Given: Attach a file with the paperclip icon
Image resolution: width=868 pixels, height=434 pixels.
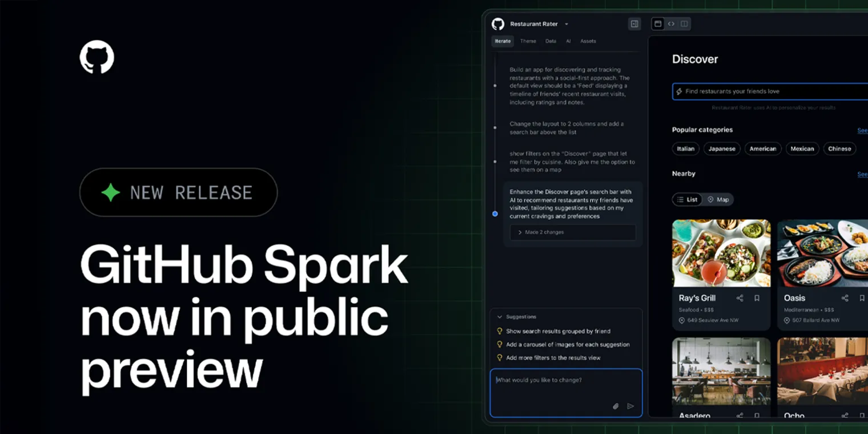Looking at the screenshot, I should pyautogui.click(x=616, y=406).
